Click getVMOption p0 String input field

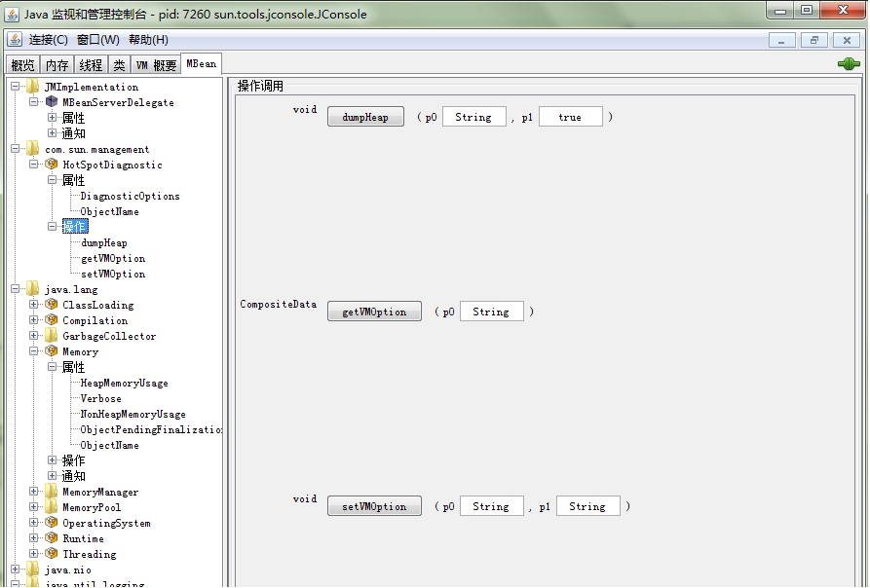492,312
